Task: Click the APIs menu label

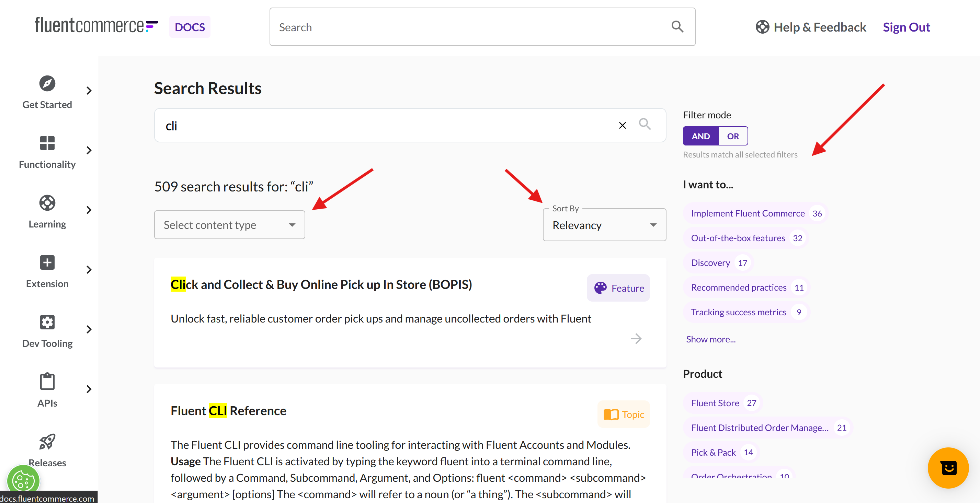Action: pyautogui.click(x=47, y=403)
